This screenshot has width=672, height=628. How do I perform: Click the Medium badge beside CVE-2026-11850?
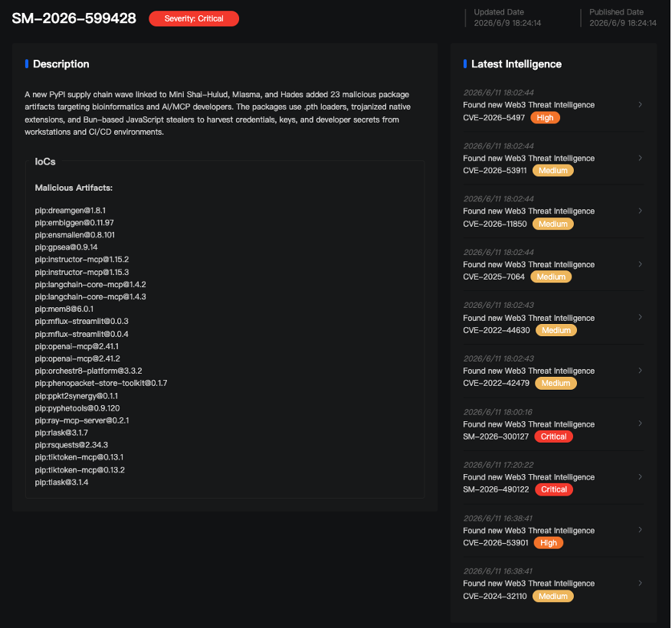pyautogui.click(x=553, y=224)
